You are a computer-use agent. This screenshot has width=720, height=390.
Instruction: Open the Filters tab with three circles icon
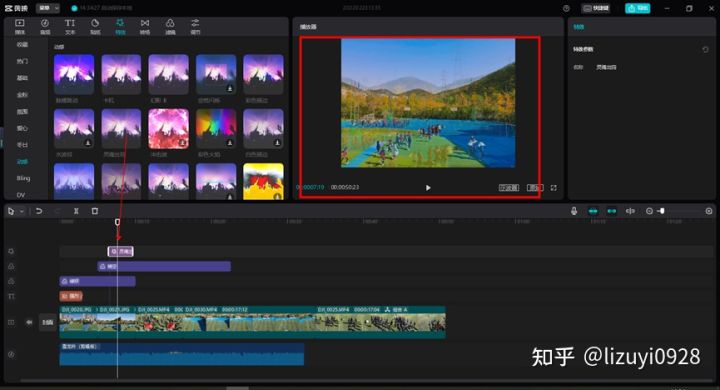pyautogui.click(x=170, y=27)
